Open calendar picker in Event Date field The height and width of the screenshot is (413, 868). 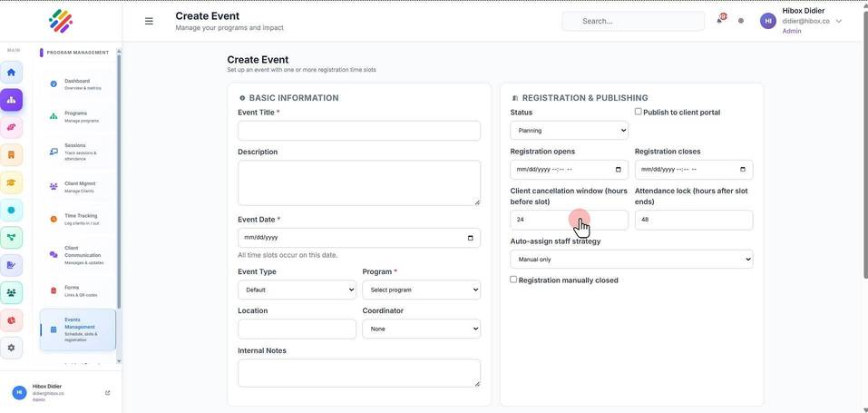point(470,237)
